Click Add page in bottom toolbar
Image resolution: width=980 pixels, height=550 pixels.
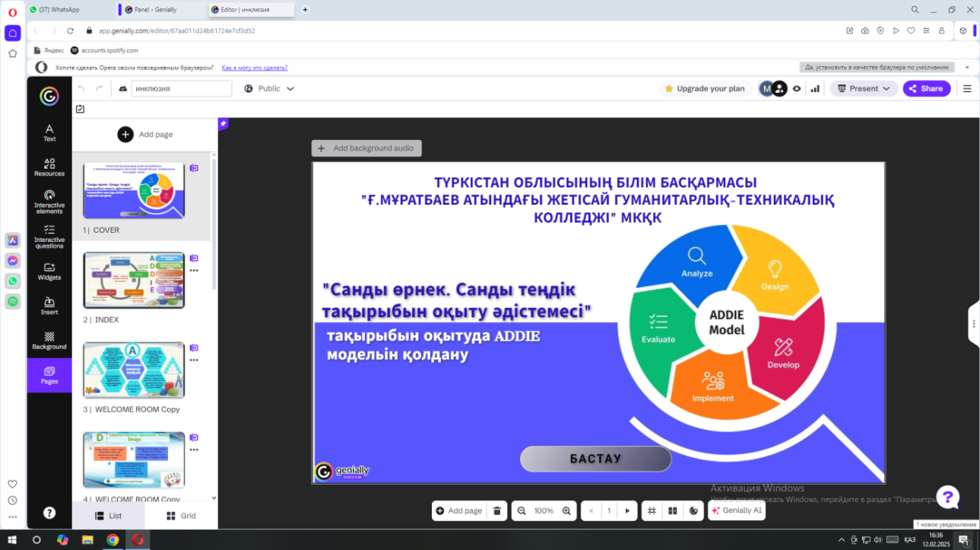point(458,510)
